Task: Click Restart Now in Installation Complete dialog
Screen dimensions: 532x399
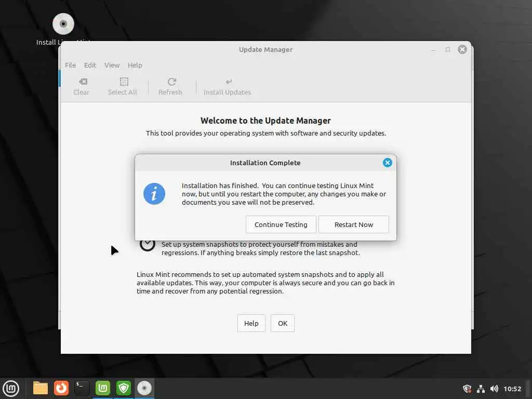Action: (353, 224)
